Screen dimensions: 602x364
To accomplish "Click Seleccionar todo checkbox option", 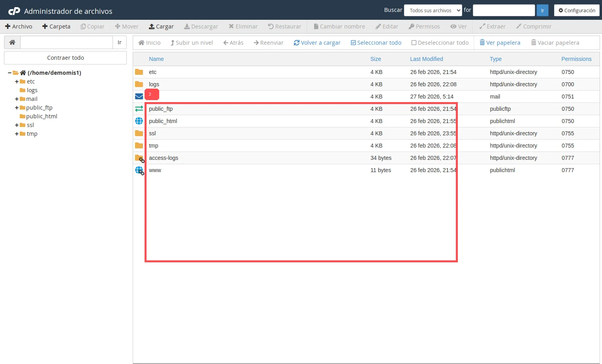I will pos(376,43).
